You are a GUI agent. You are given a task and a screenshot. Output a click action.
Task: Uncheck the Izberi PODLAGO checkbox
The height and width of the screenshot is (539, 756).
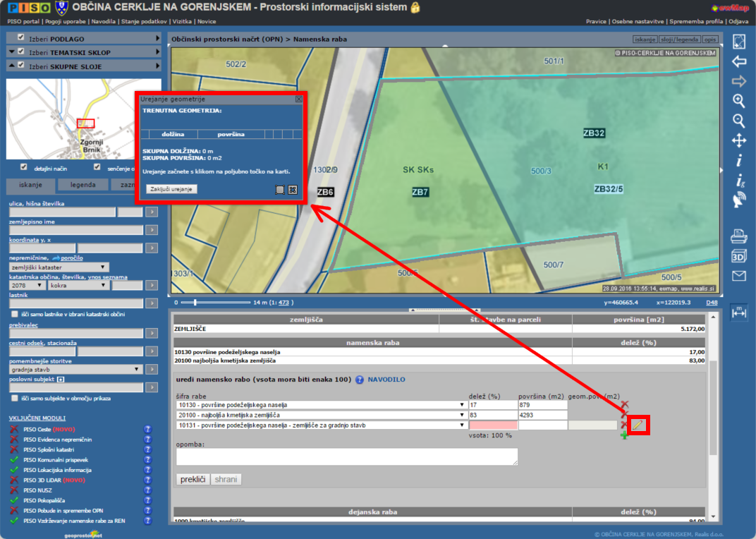(21, 37)
